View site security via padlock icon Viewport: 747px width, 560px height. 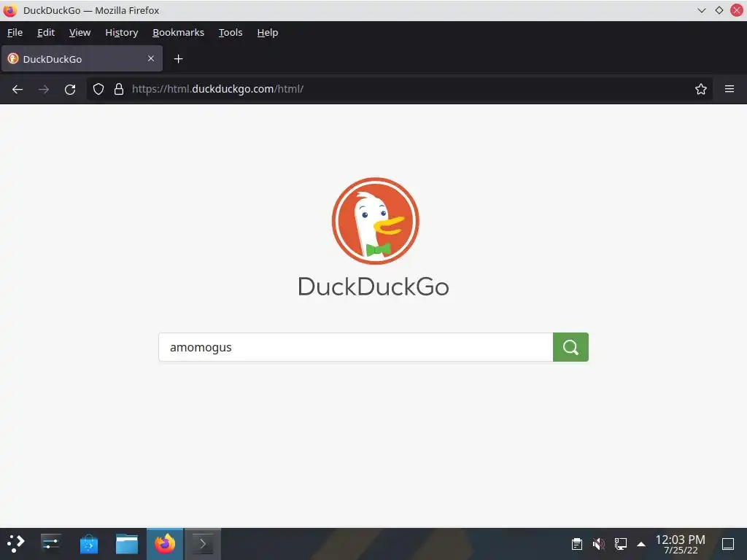[119, 89]
